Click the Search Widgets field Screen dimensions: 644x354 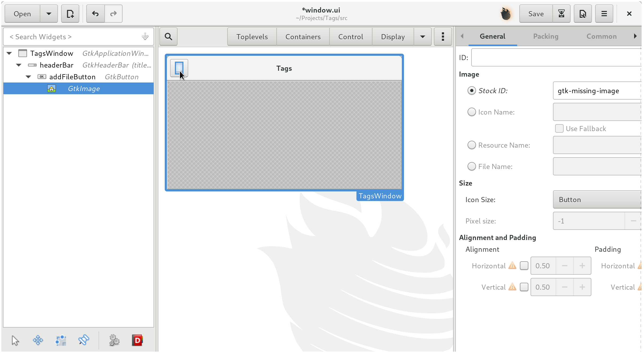click(x=78, y=37)
